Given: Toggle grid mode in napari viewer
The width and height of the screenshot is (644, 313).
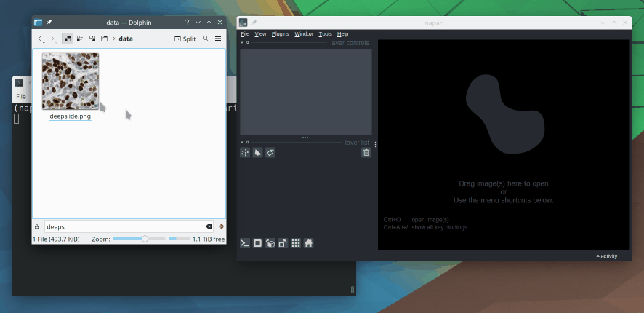Looking at the screenshot, I should click(296, 243).
